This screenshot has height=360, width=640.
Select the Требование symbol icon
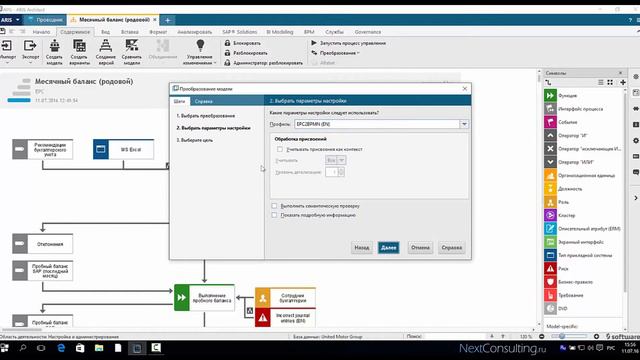pos(550,295)
